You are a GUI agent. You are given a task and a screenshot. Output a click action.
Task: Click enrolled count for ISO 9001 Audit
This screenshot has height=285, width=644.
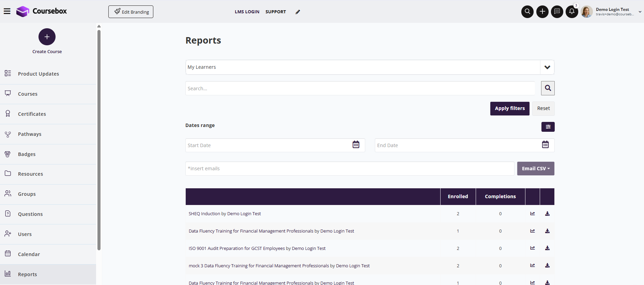tap(458, 249)
